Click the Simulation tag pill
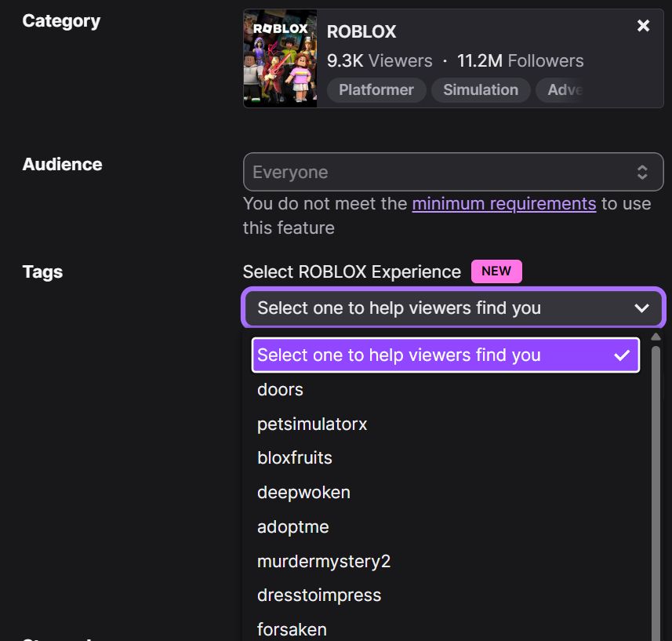Screen dimensions: 672x641 481,89
